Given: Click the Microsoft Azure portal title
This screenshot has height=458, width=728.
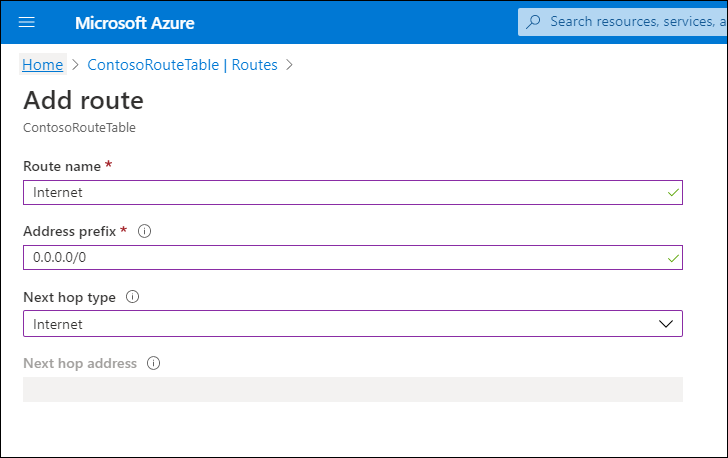Looking at the screenshot, I should (x=135, y=22).
